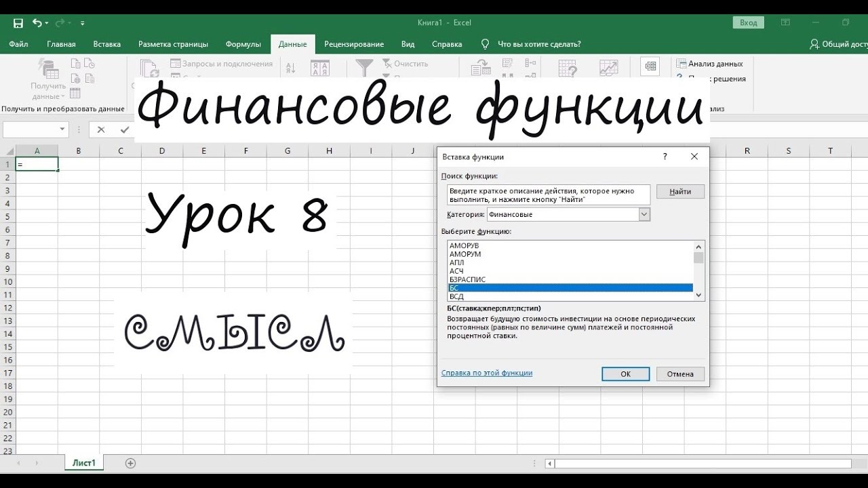Expand the Name Box dropdown

click(x=62, y=129)
